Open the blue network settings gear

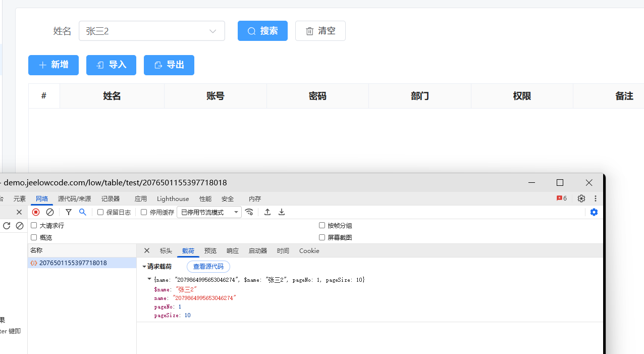(x=594, y=212)
